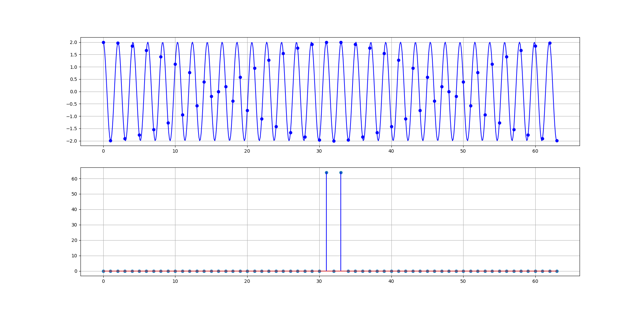The height and width of the screenshot is (310, 644).
Task: Click the −0.5 y-axis label in upper plot
Action: coord(71,104)
